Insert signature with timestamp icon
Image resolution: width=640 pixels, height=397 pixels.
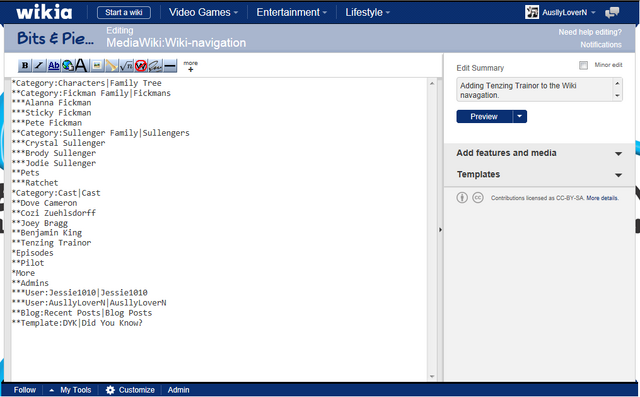click(156, 65)
